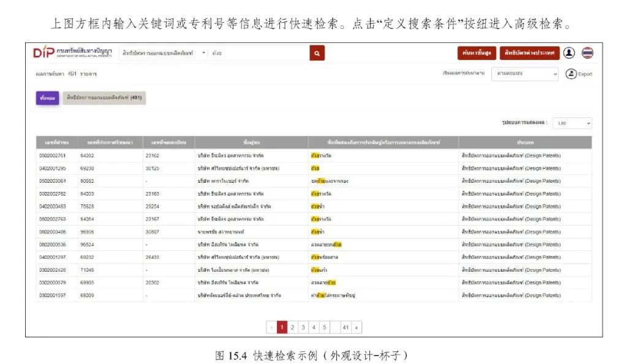Click the red advanced search button
Screen dimensions: 644x363
[476, 53]
